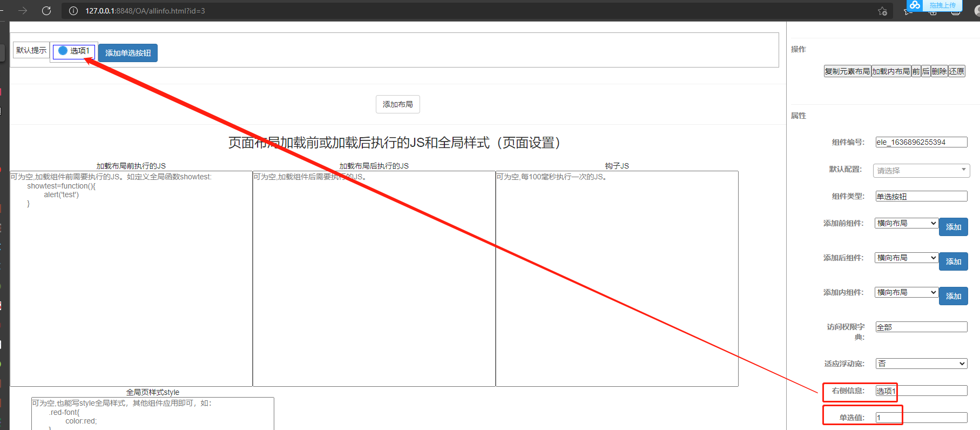This screenshot has width=980, height=430.
Task: Select the 选项1 radio button
Action: tap(63, 51)
